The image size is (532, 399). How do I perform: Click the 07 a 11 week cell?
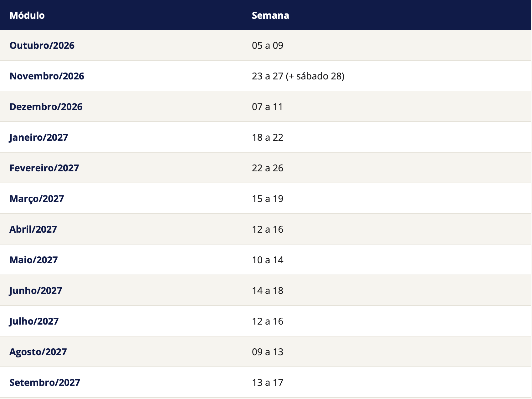(x=267, y=107)
